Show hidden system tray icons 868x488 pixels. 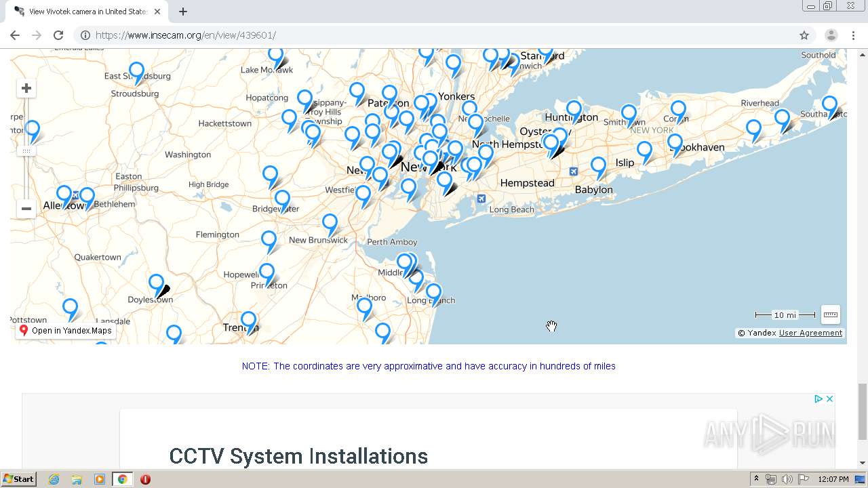[x=756, y=479]
